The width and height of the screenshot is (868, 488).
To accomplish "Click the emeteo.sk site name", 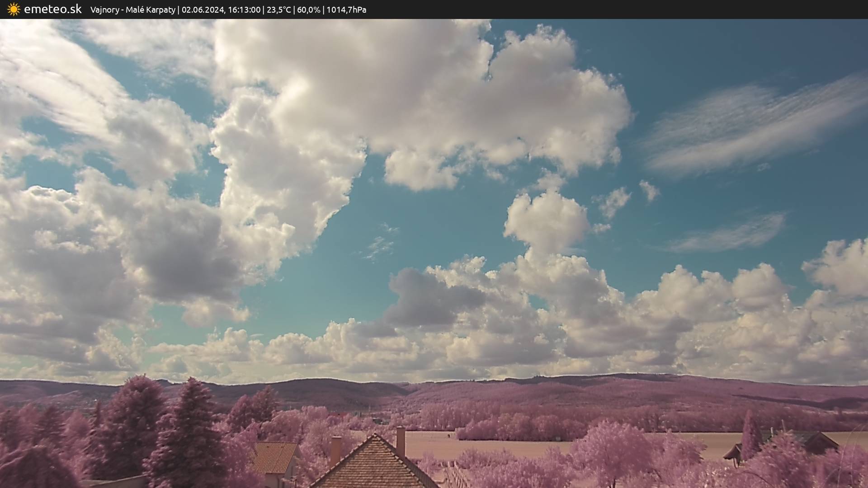I will click(52, 9).
